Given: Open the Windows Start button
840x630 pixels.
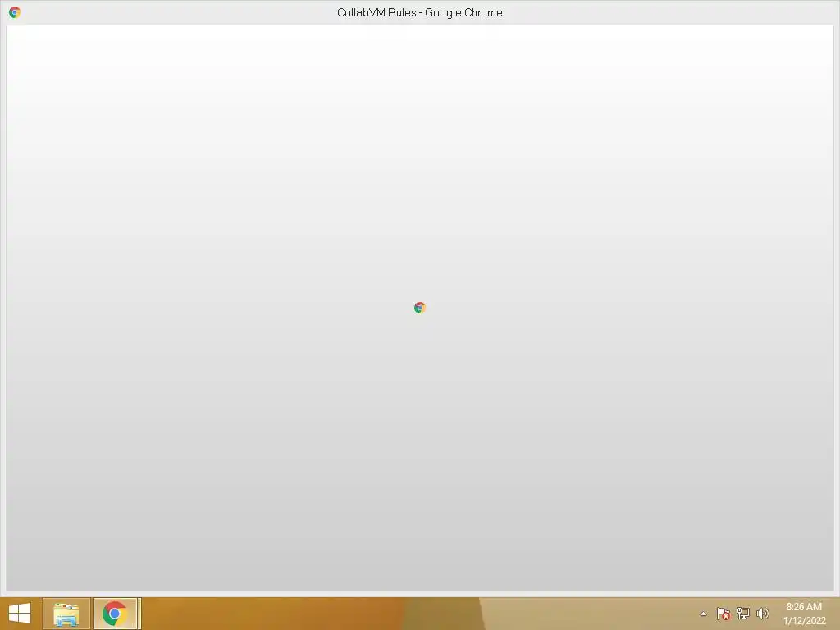Looking at the screenshot, I should coord(20,614).
